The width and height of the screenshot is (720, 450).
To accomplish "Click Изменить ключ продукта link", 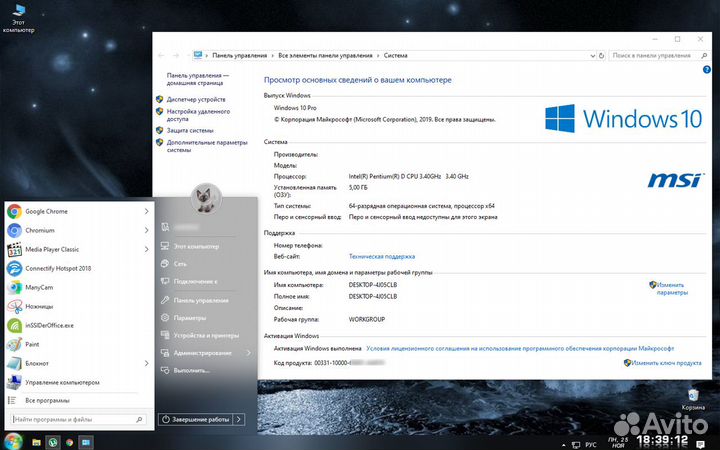I will click(x=666, y=363).
